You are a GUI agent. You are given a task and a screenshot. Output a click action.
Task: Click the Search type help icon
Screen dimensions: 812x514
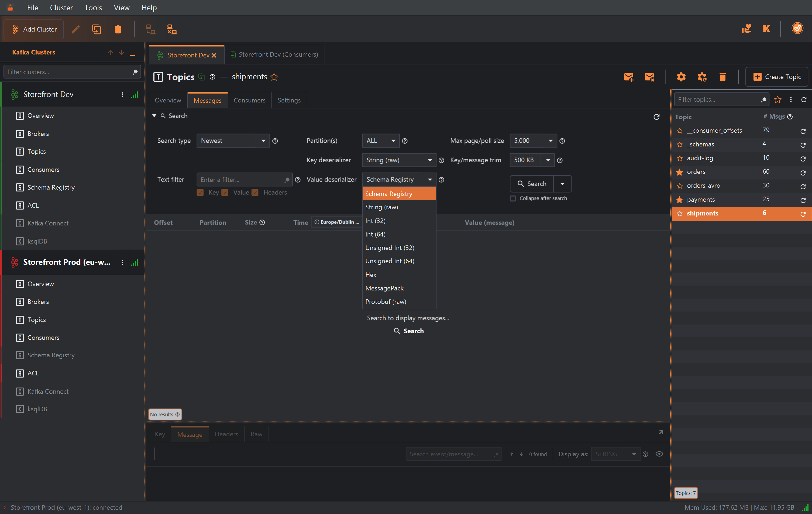(x=275, y=141)
